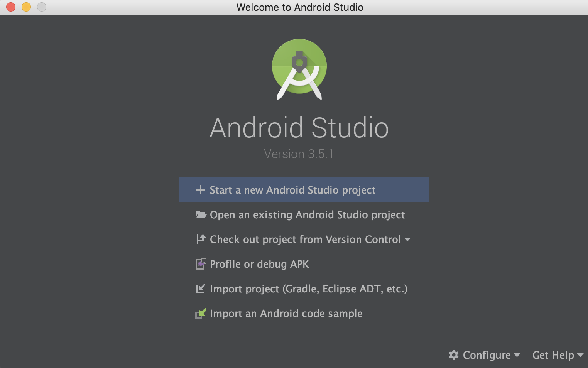Expand the Version Control dropdown arrow

[x=407, y=240]
